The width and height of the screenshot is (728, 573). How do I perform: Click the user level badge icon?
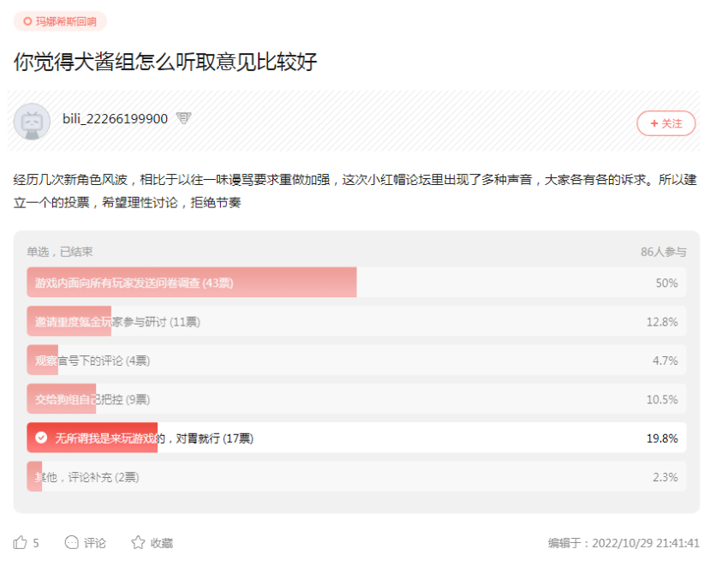184,118
